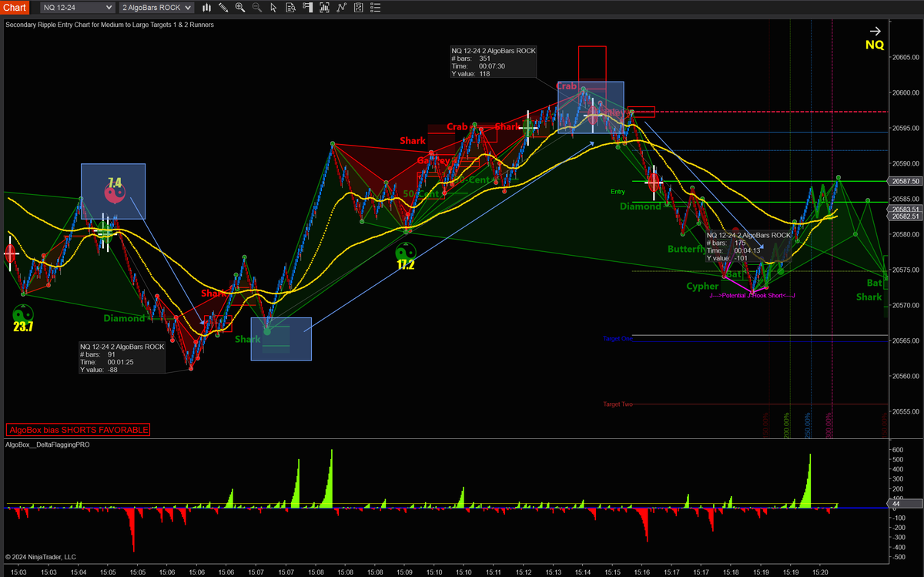Click the 17.2 yellow value
The height and width of the screenshot is (577, 924).
(406, 265)
